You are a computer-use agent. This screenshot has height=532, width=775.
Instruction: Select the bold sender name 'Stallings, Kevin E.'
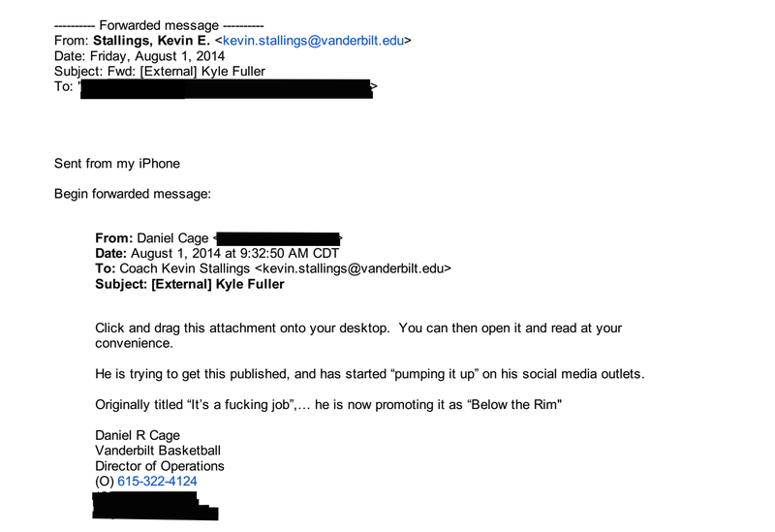coord(151,41)
